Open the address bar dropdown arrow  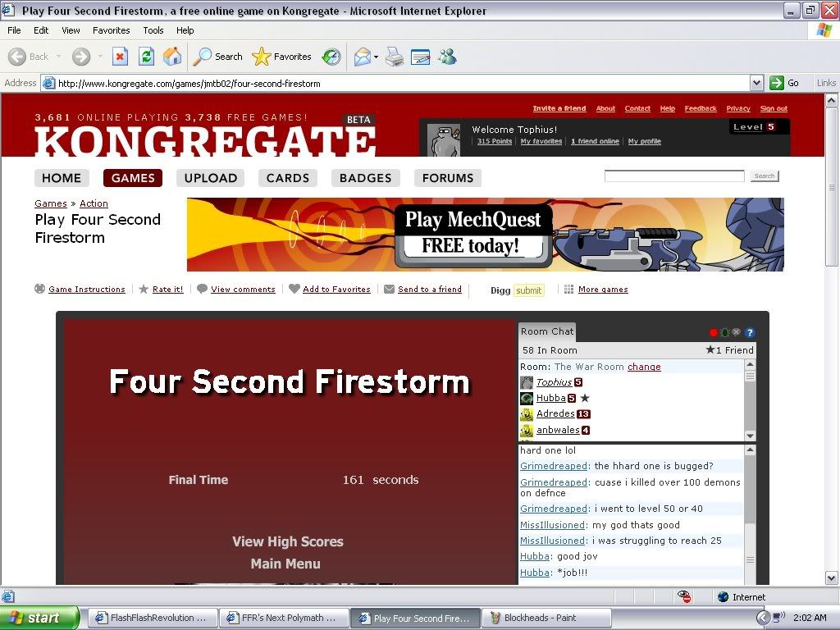click(757, 83)
